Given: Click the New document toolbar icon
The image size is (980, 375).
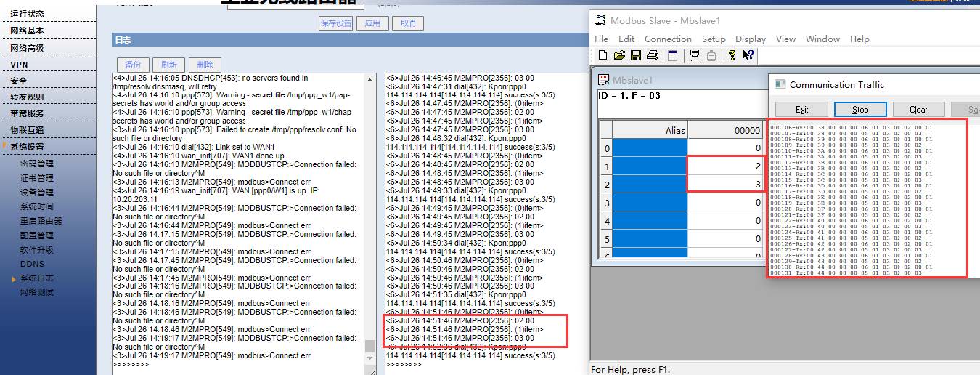Looking at the screenshot, I should (603, 56).
